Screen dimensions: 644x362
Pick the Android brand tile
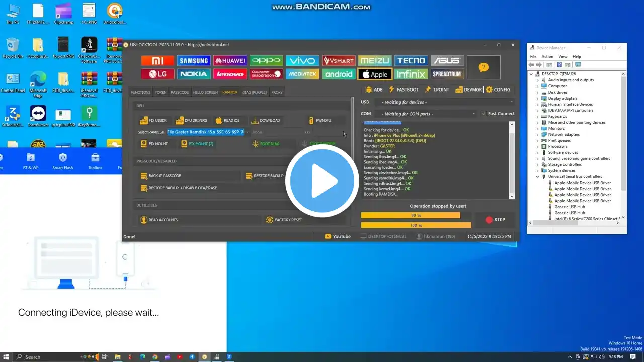pyautogui.click(x=339, y=74)
